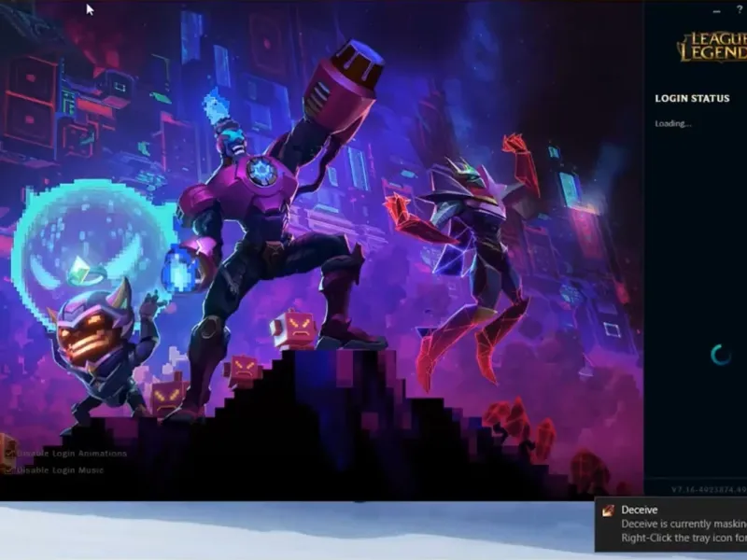
Task: Click the Deceive notification icon
Action: pyautogui.click(x=609, y=511)
